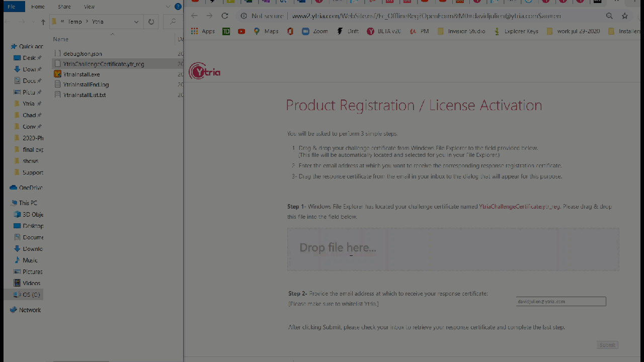
Task: Refresh the Ytria folder in File Explorer
Action: coord(151,22)
